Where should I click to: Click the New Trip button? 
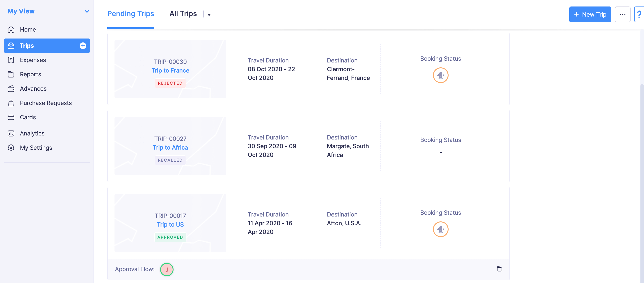point(590,14)
